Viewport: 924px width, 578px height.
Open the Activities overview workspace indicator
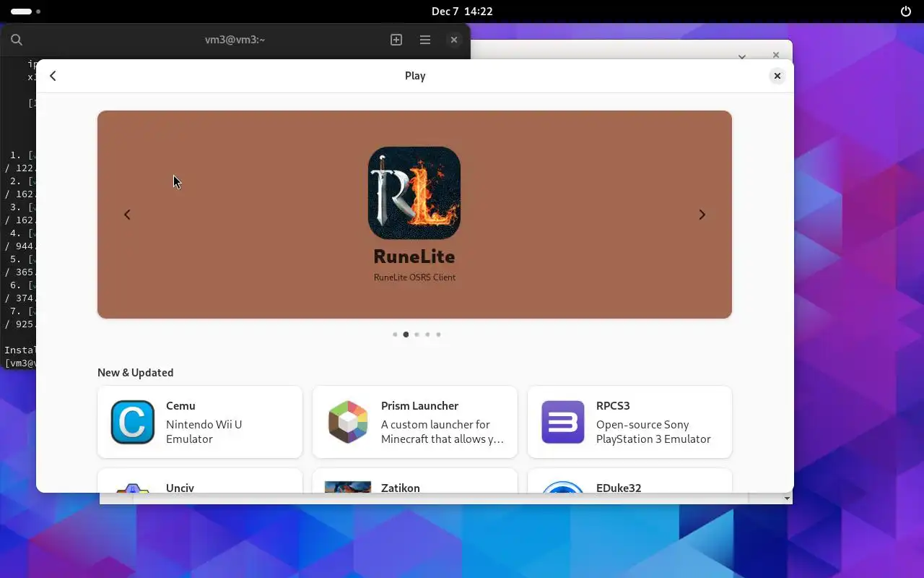[26, 12]
